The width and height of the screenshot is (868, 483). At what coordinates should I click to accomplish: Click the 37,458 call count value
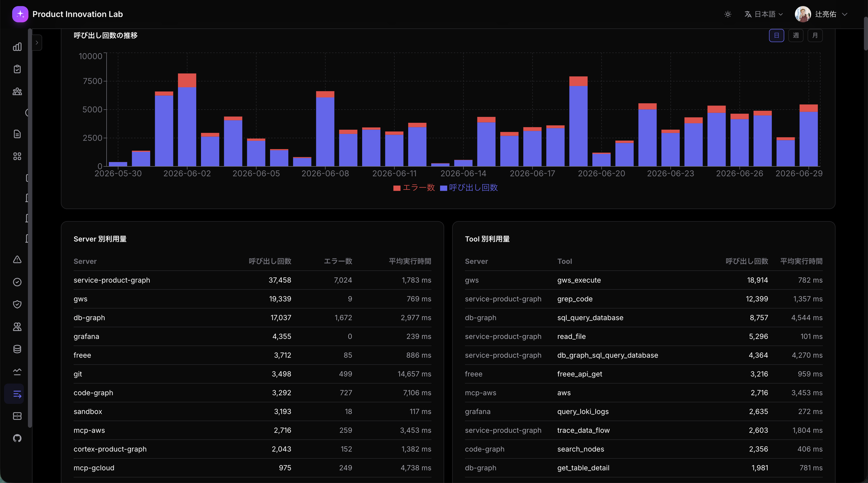pyautogui.click(x=280, y=280)
